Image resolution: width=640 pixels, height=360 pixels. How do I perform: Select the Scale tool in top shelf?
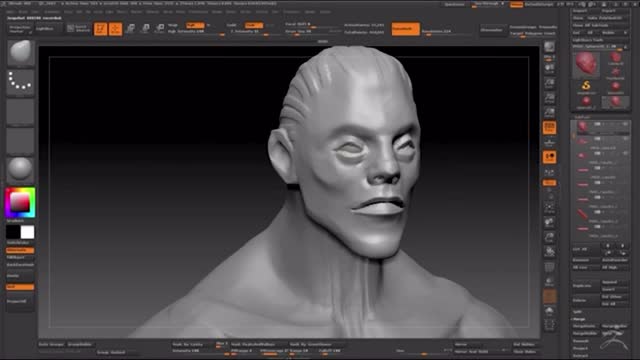pos(145,29)
